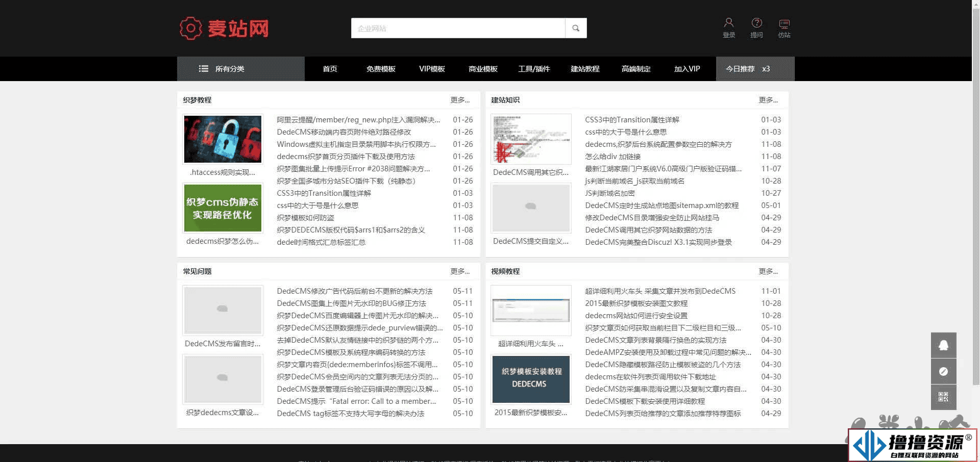Open article DedeCMS定时生成站点地图sitemap.xml的教程

661,206
